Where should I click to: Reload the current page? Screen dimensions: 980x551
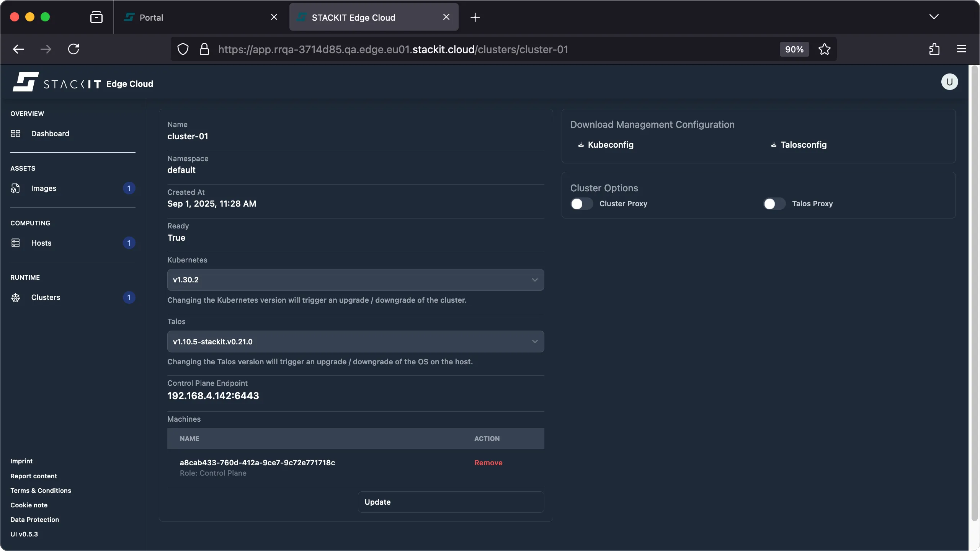pyautogui.click(x=74, y=49)
